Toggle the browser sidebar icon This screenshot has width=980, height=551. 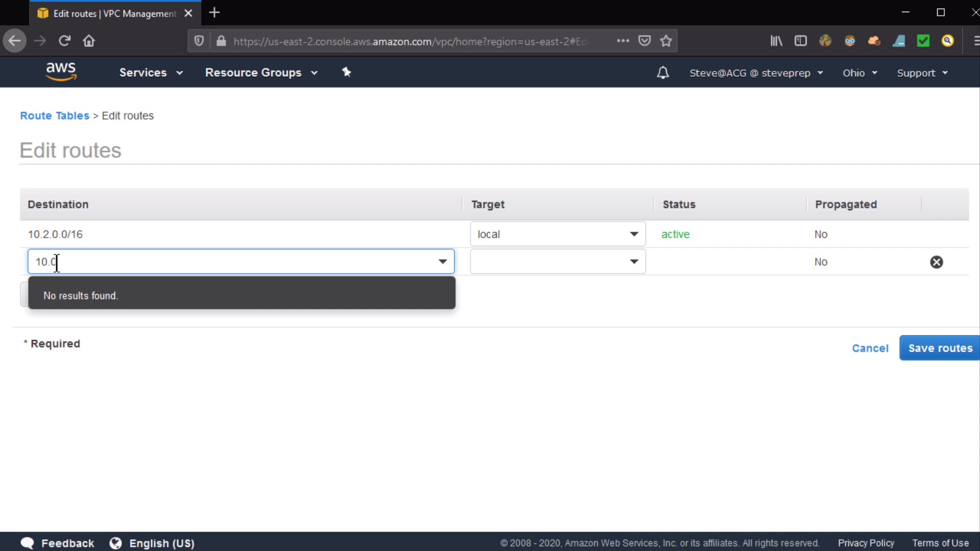coord(800,41)
